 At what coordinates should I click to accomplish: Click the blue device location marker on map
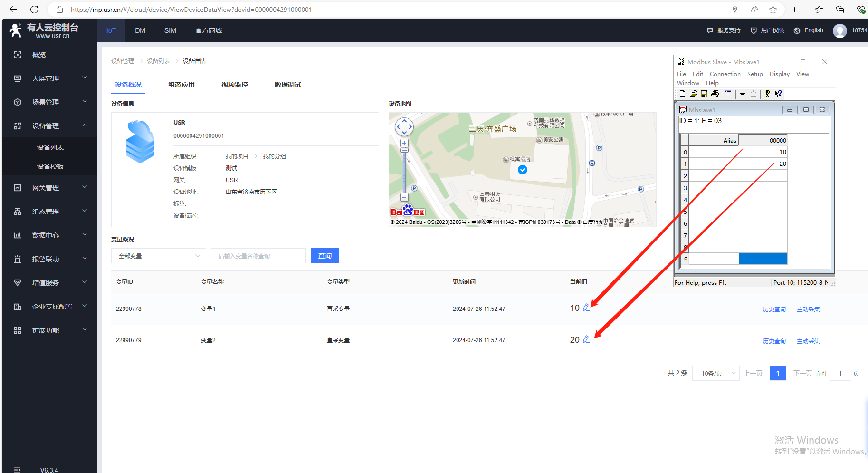coord(523,170)
